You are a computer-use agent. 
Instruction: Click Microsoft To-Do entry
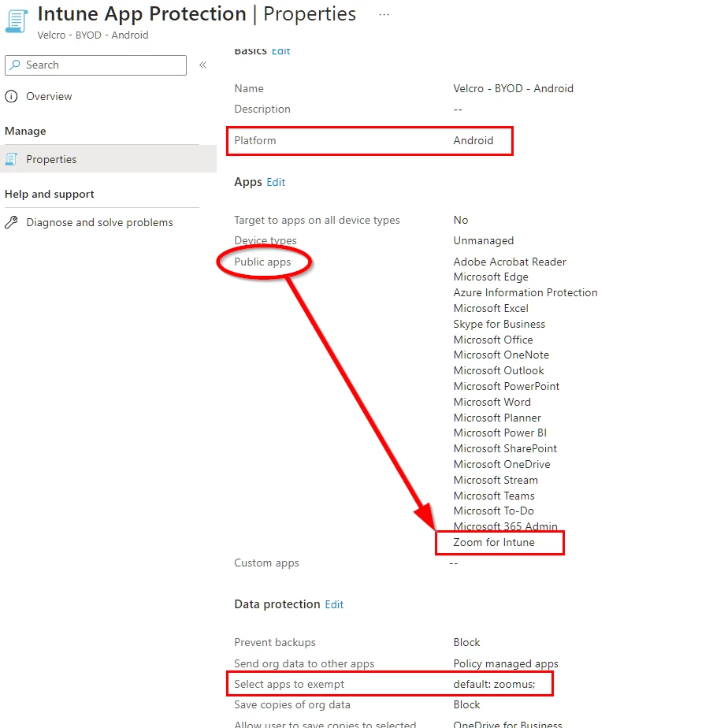click(493, 511)
